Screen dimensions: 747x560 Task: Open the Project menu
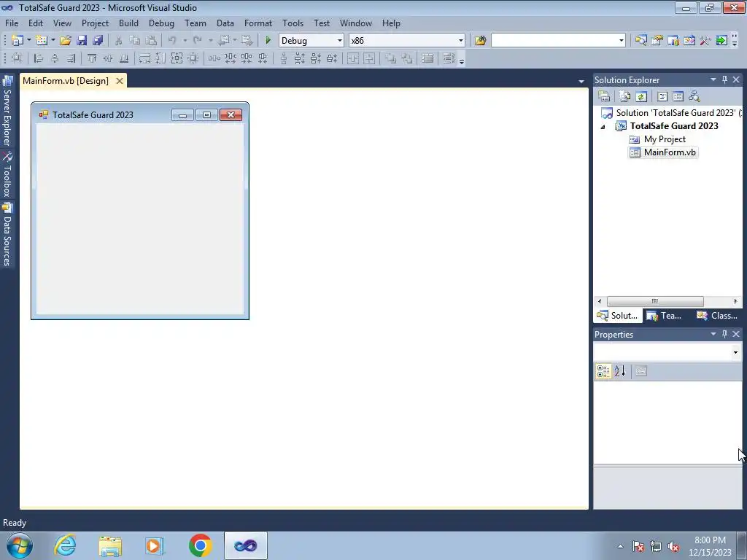tap(95, 23)
